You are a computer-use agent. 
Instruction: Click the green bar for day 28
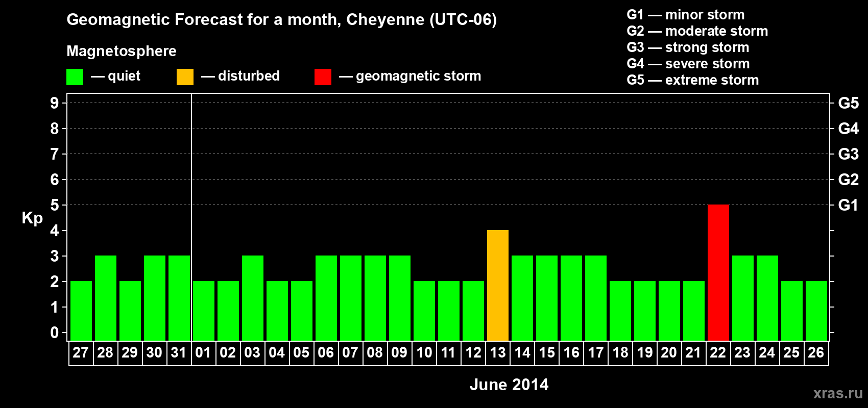pos(105,298)
